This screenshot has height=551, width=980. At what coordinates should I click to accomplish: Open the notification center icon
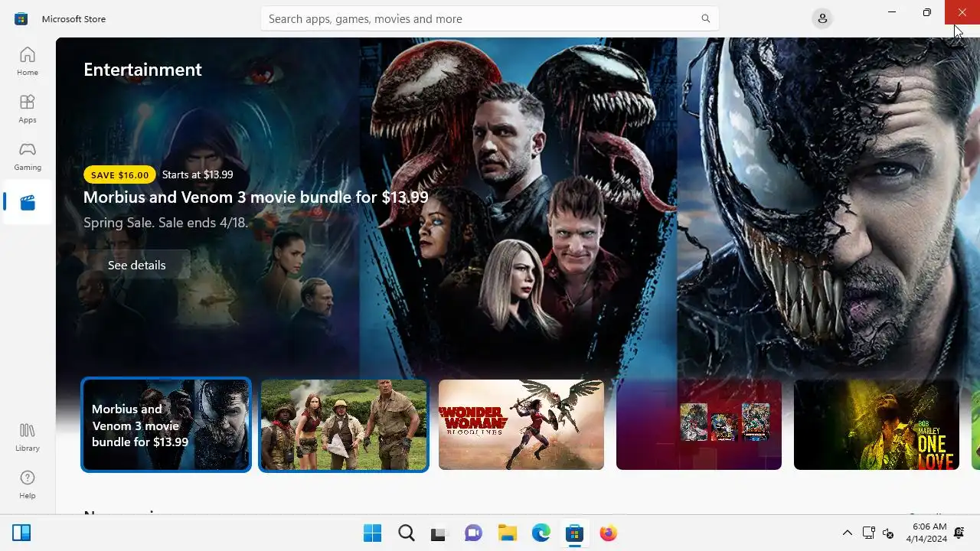click(x=959, y=533)
